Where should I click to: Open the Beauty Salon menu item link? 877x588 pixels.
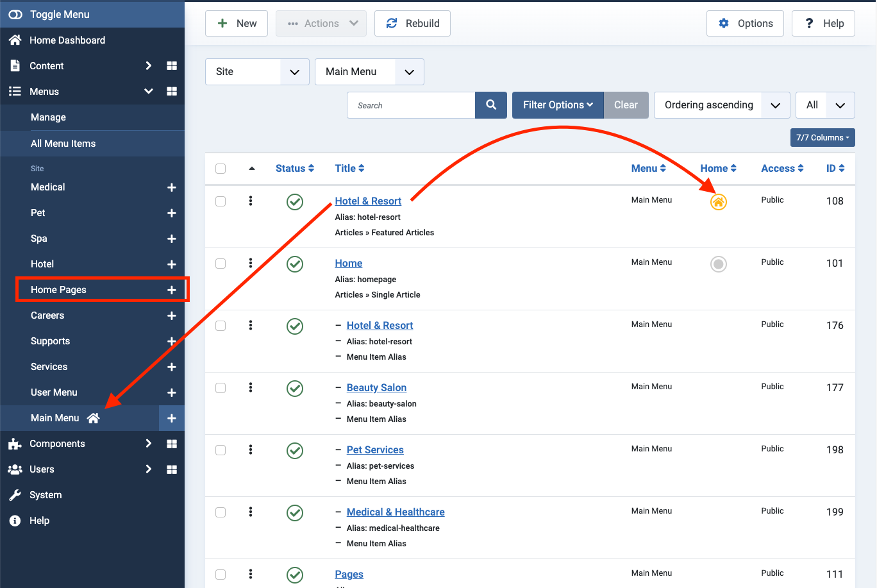[x=376, y=388]
